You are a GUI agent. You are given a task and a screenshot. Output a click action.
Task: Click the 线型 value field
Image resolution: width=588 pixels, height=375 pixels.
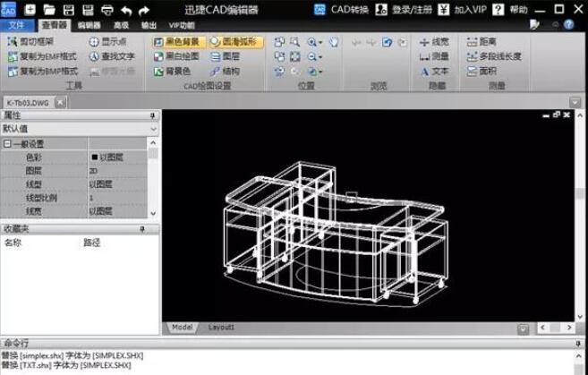pyautogui.click(x=117, y=184)
